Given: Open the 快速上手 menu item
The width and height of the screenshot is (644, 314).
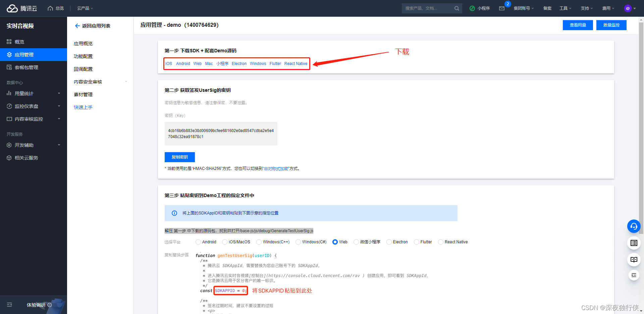Looking at the screenshot, I should tap(83, 107).
